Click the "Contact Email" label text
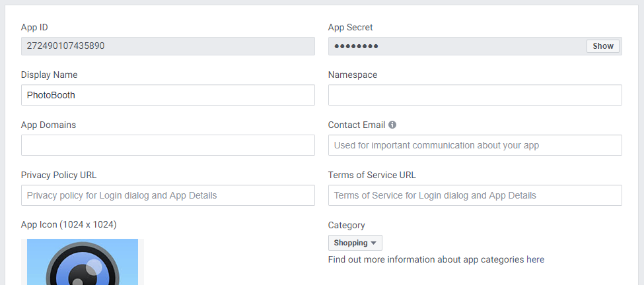The height and width of the screenshot is (285, 644). 357,125
